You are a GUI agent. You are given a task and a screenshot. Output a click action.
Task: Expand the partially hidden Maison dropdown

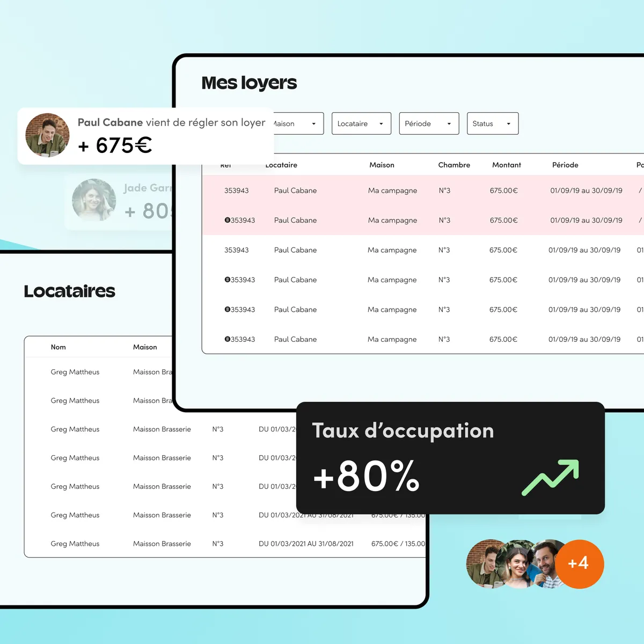tap(298, 123)
